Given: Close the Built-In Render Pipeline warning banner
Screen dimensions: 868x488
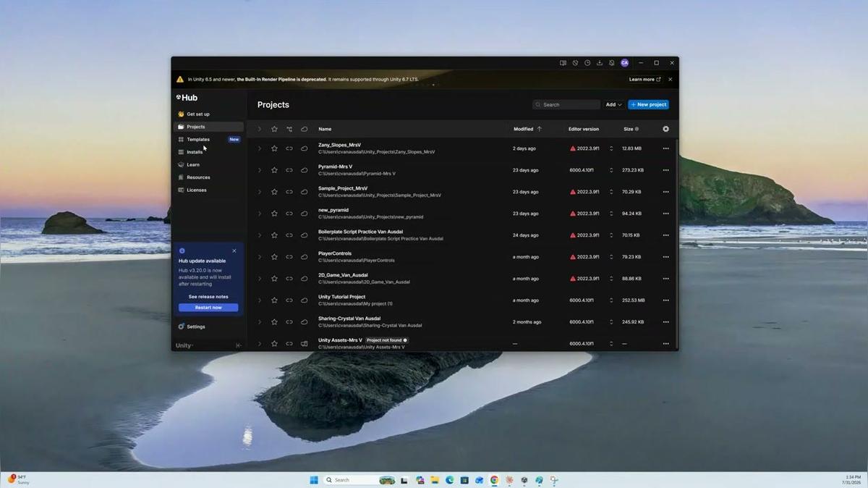Looking at the screenshot, I should pyautogui.click(x=671, y=80).
